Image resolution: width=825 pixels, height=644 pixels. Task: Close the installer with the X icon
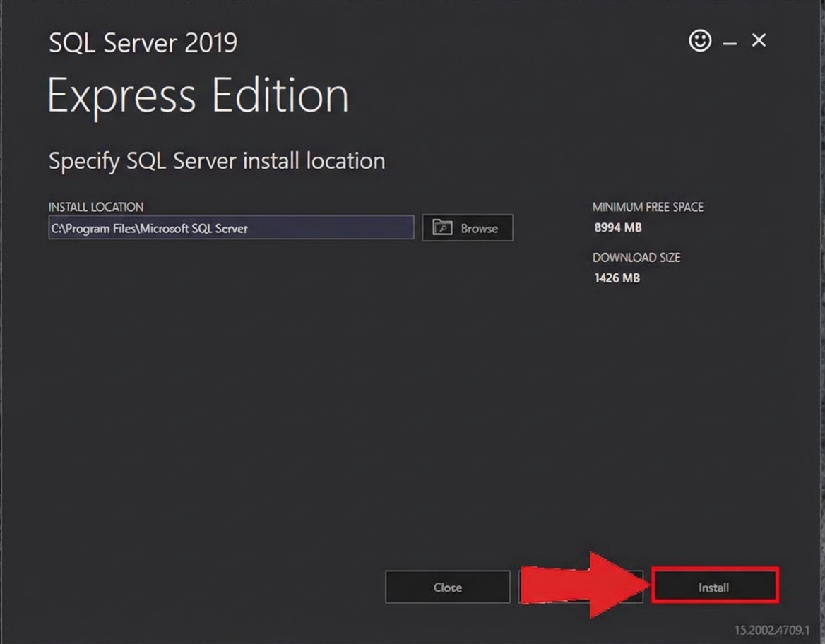click(759, 41)
